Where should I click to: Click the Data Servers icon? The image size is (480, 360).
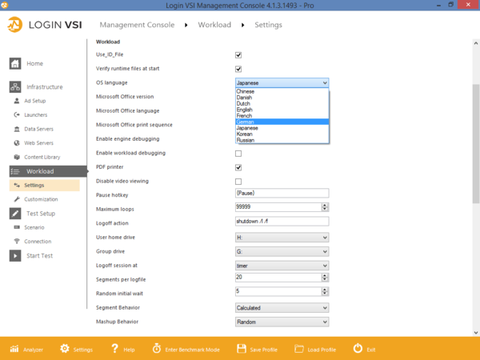(x=17, y=129)
